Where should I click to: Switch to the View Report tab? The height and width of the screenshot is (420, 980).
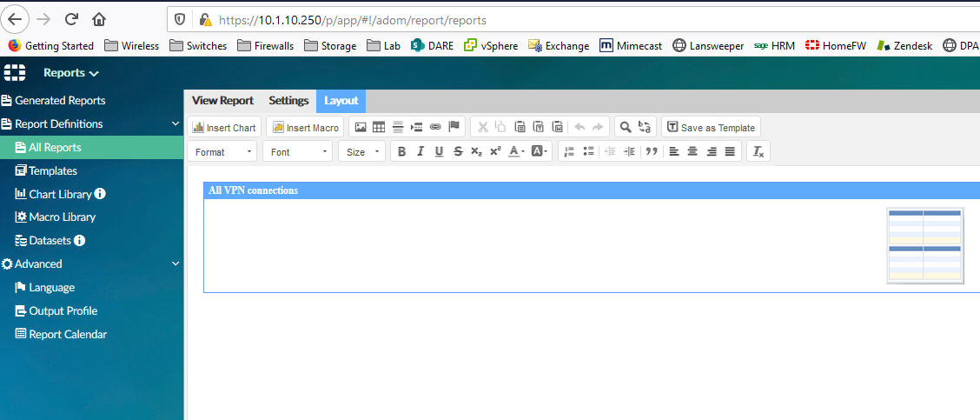pyautogui.click(x=222, y=101)
